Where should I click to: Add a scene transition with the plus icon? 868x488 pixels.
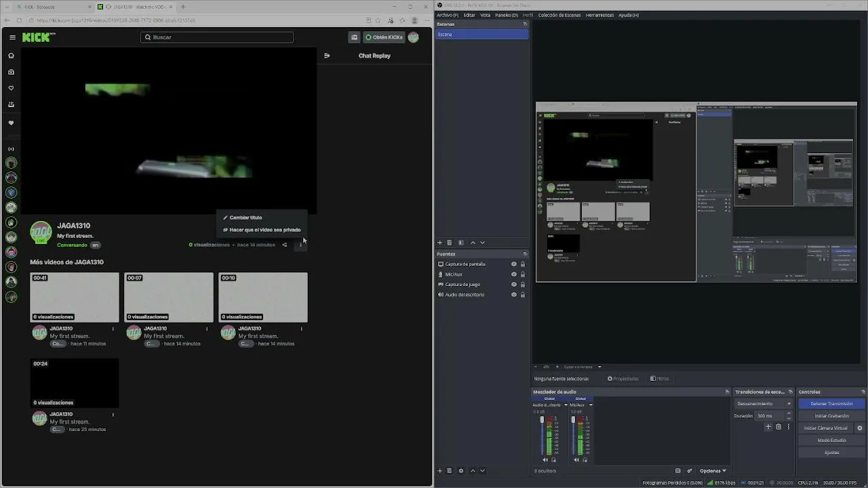click(768, 427)
